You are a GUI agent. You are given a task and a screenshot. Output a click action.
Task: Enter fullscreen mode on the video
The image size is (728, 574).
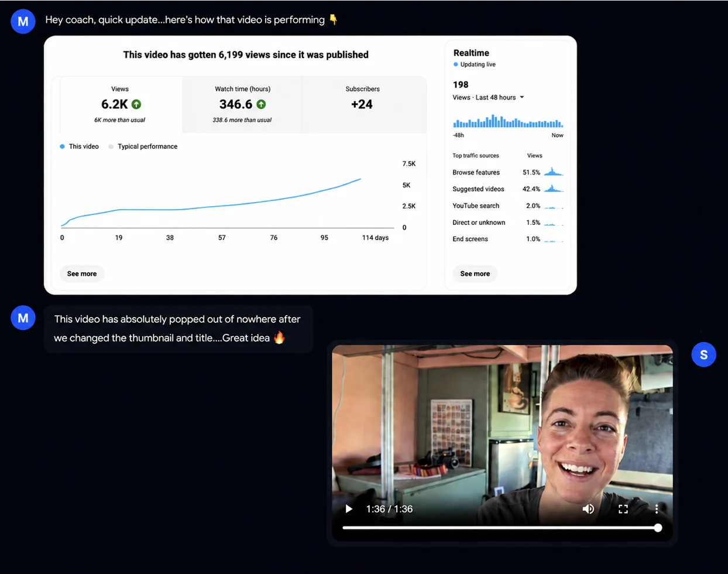pos(623,509)
